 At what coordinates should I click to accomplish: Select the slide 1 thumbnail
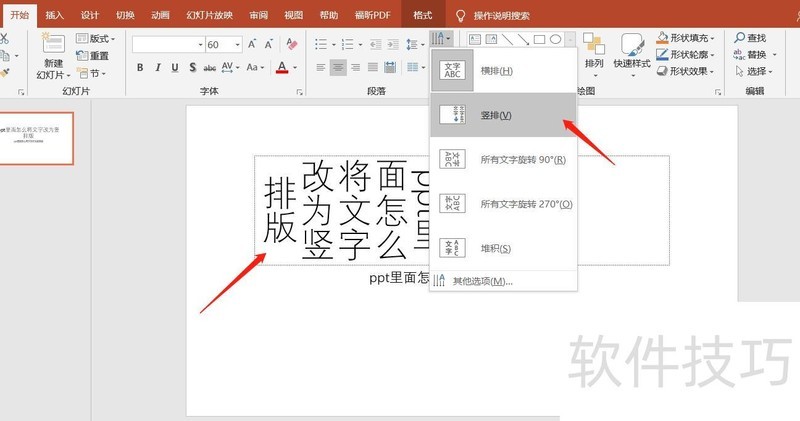(42, 136)
